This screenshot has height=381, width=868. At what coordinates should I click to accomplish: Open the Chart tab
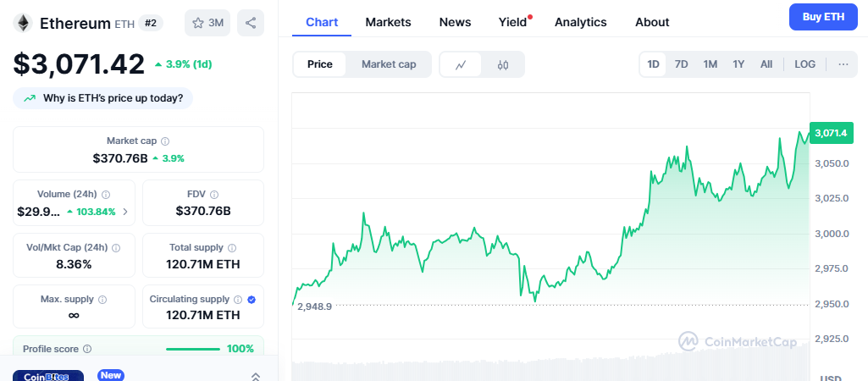[322, 22]
